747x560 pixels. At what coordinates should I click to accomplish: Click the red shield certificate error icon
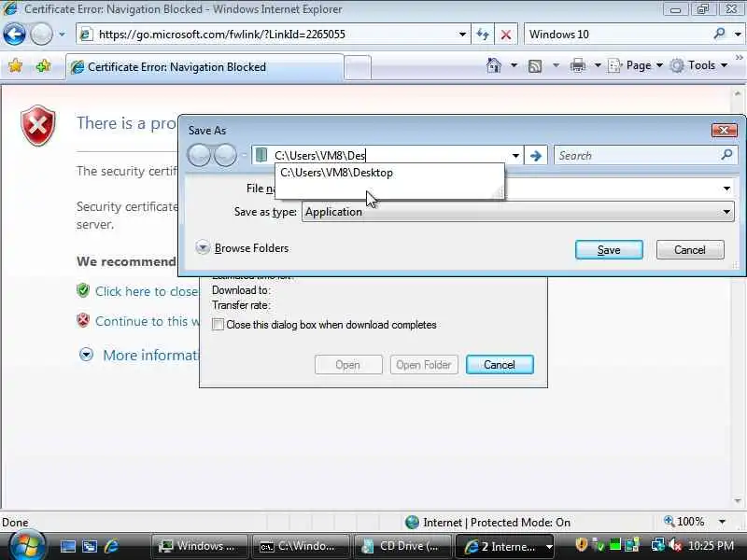click(x=37, y=125)
